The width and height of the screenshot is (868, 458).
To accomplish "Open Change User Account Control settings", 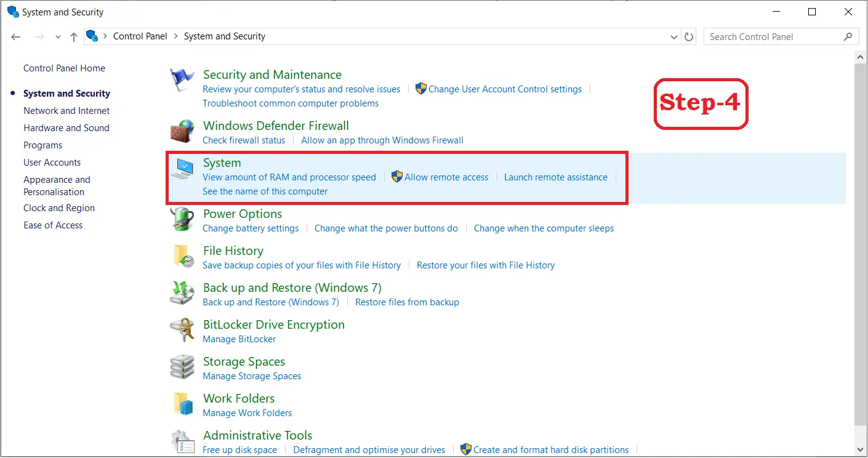I will [x=505, y=89].
